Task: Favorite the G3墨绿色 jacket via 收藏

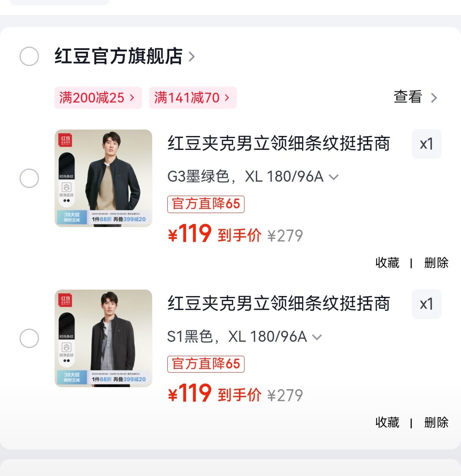Action: 387,263
